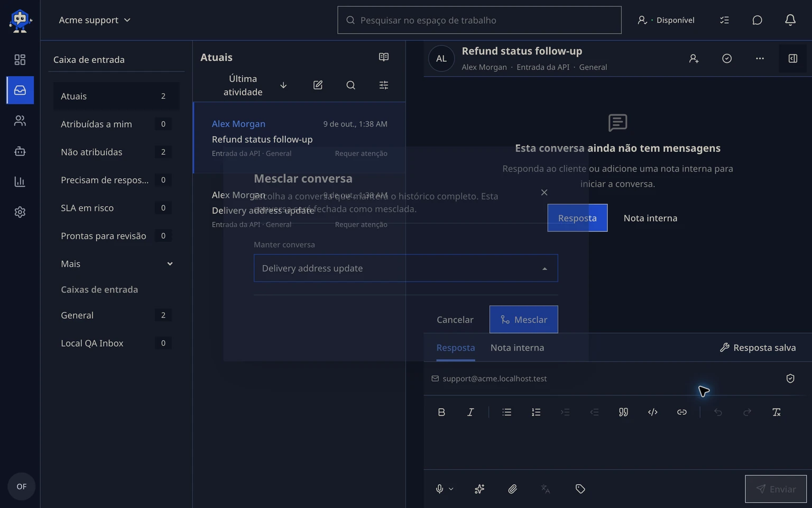Open the Resposta salva saved replies

(x=758, y=348)
